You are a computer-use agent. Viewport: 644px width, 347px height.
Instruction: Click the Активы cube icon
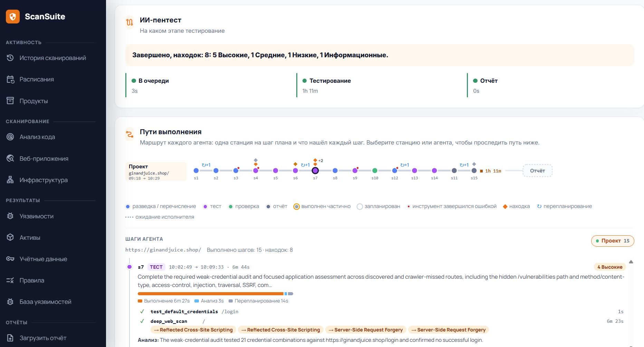pyautogui.click(x=10, y=237)
